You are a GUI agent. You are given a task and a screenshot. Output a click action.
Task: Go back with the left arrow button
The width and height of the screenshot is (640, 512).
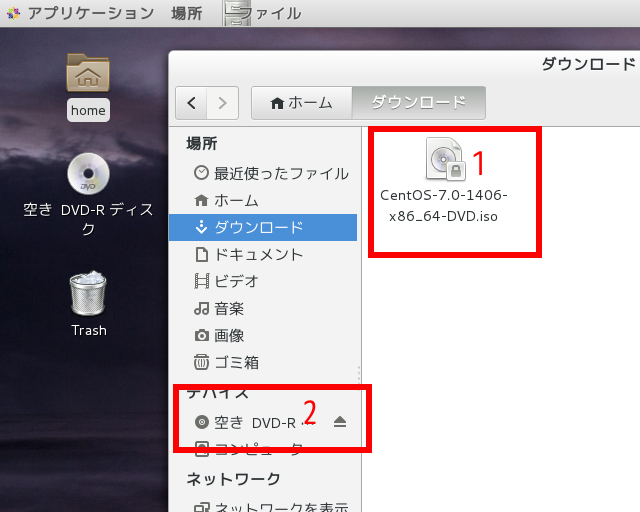[x=191, y=102]
